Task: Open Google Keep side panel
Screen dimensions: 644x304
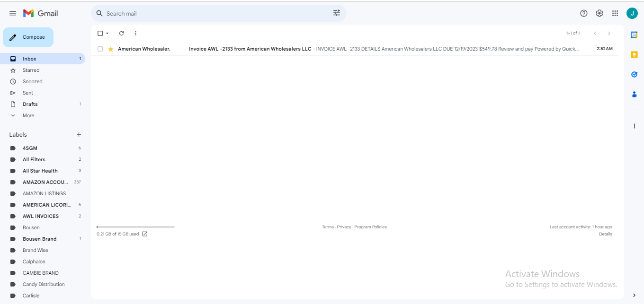Action: [x=634, y=54]
